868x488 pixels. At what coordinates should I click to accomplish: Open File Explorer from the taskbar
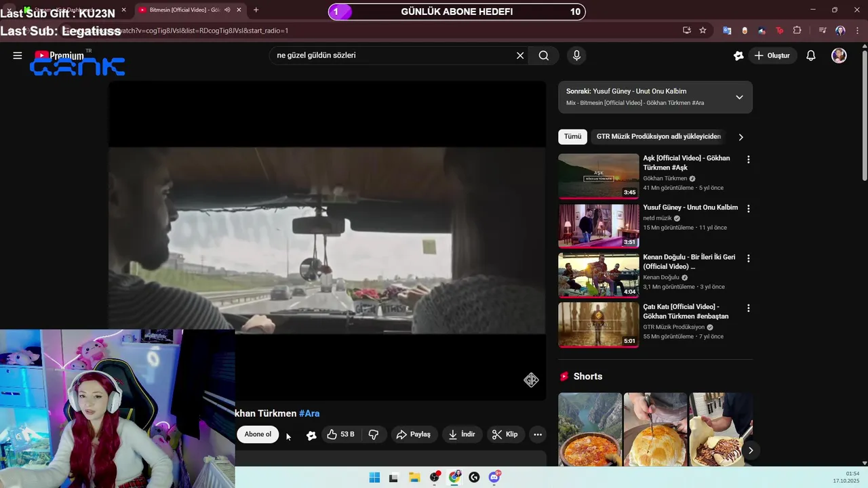pyautogui.click(x=414, y=477)
